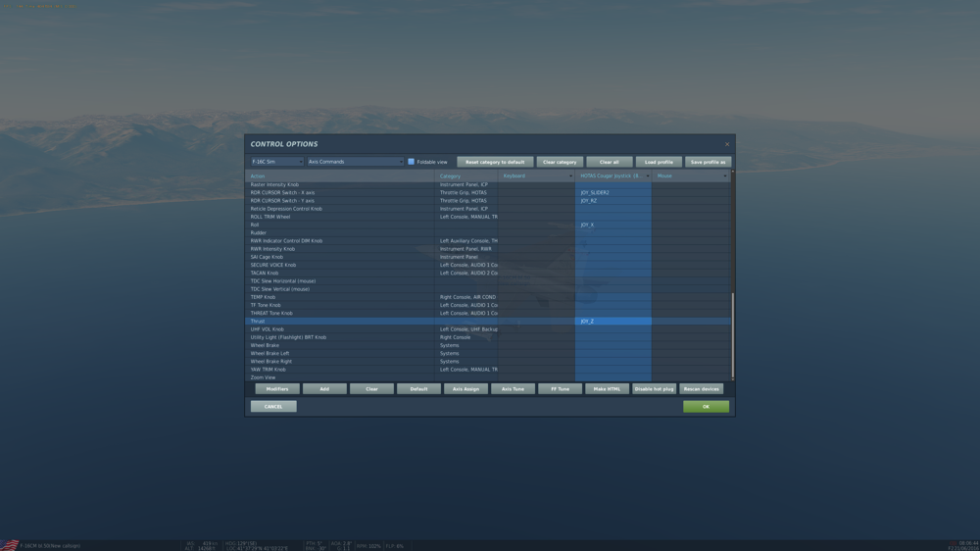Select the TEMP Knob row
Image resolution: width=980 pixels, height=551 pixels.
(x=487, y=298)
